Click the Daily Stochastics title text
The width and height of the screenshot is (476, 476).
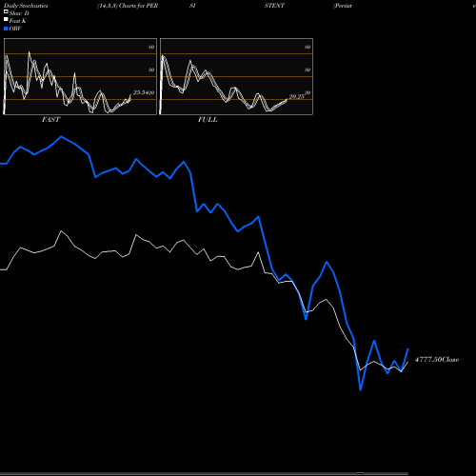[x=26, y=6]
